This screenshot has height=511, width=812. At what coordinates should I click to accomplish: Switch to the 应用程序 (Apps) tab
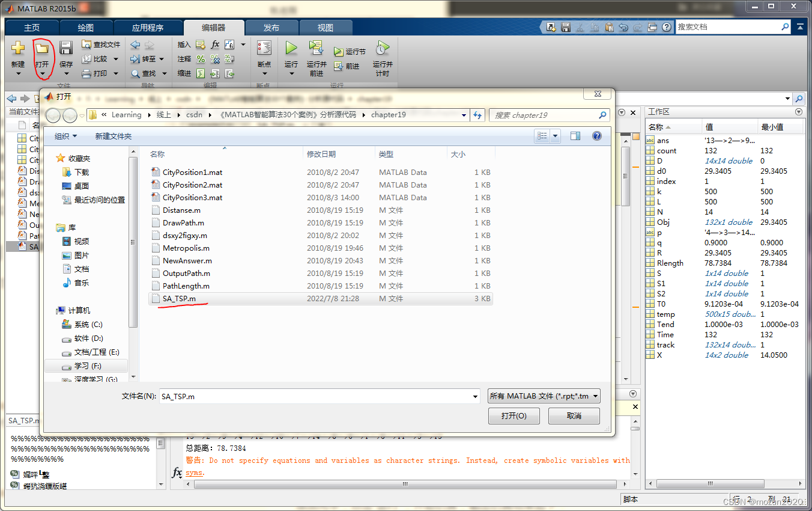(148, 28)
